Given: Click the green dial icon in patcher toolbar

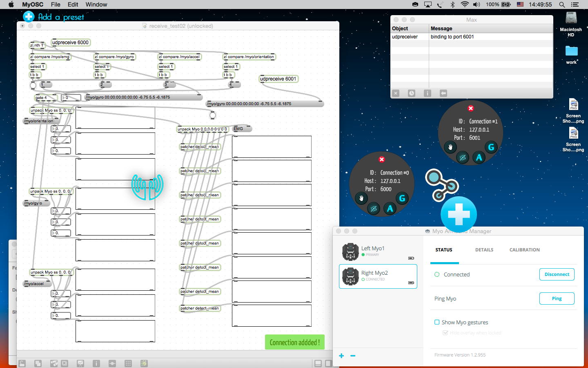Looking at the screenshot, I should tap(144, 363).
